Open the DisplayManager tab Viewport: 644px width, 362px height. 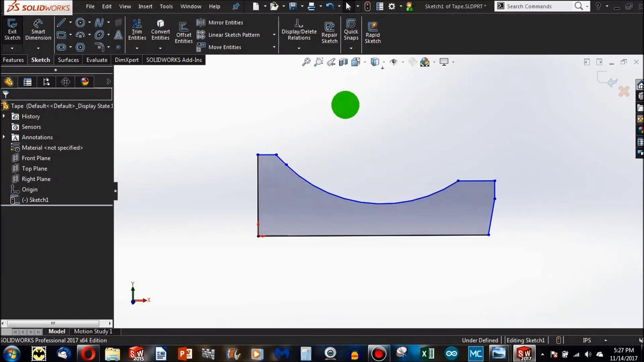pos(85,82)
